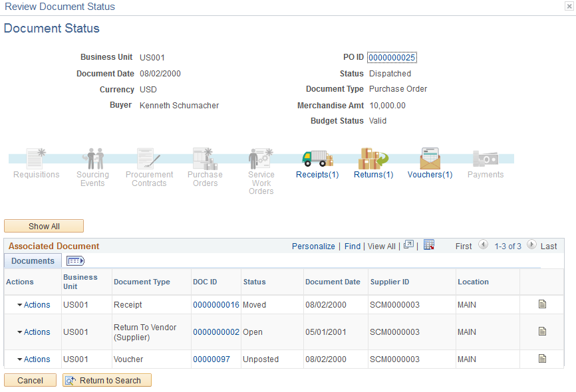Select the Vouchers(1) icon
This screenshot has height=392, width=576.
pyautogui.click(x=429, y=159)
